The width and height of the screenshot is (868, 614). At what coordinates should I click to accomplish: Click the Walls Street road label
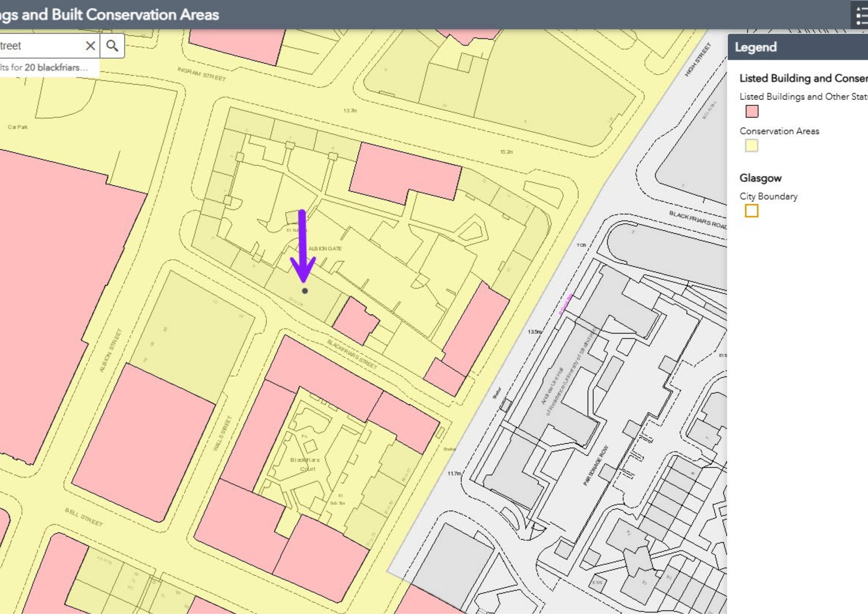coord(222,433)
